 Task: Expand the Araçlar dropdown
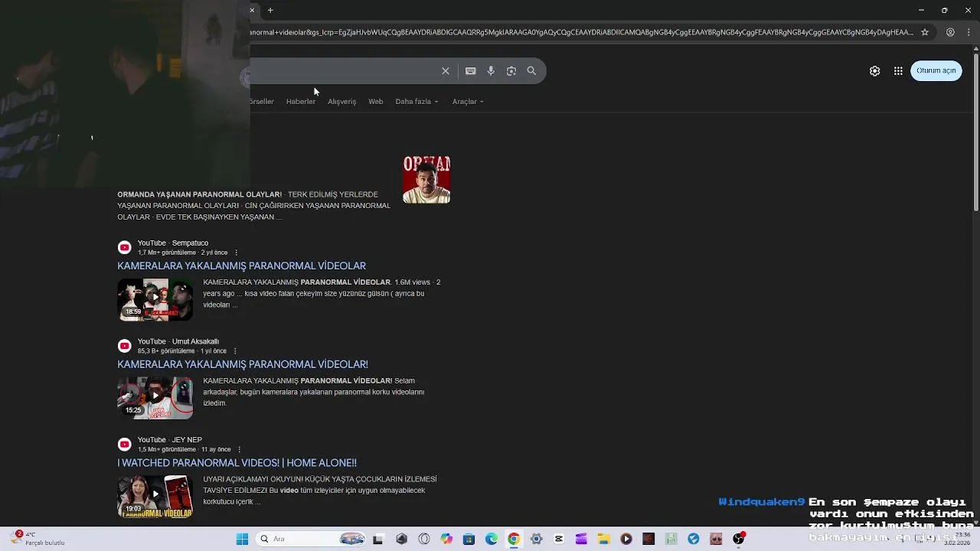point(468,102)
